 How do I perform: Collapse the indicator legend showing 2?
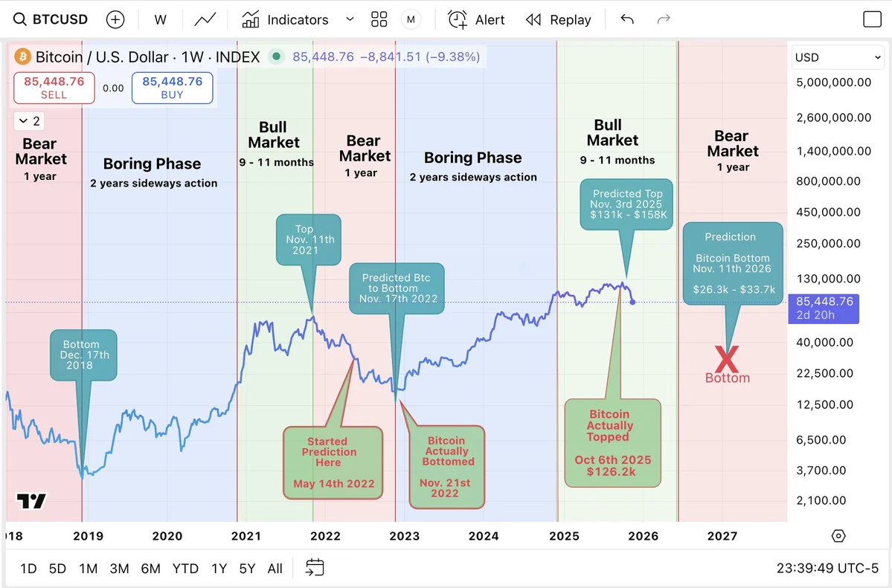point(29,121)
